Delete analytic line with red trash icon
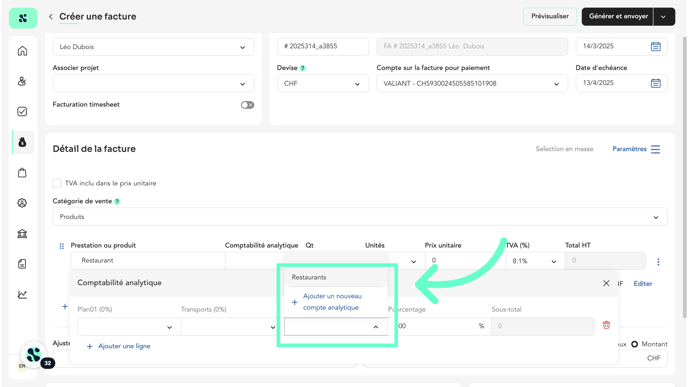The width and height of the screenshot is (688, 387). [x=606, y=325]
